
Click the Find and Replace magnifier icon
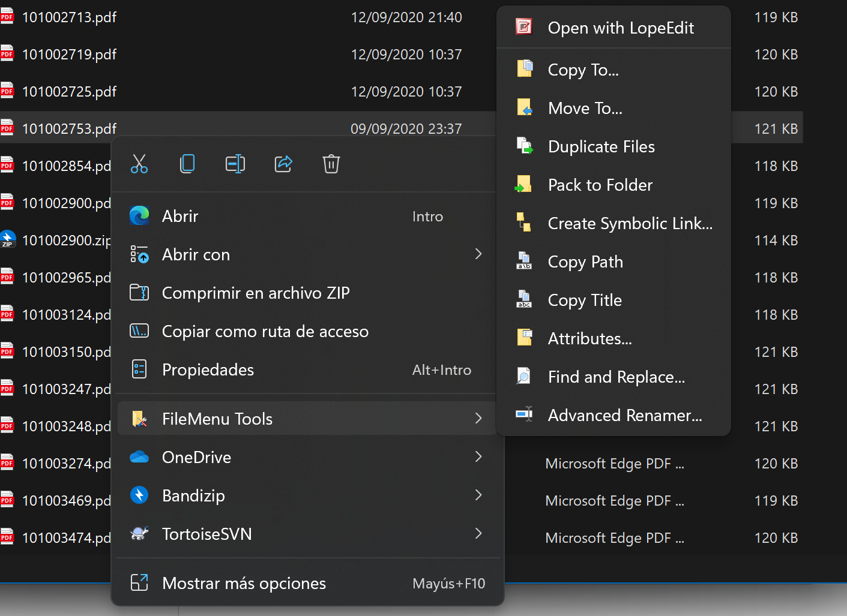point(523,376)
